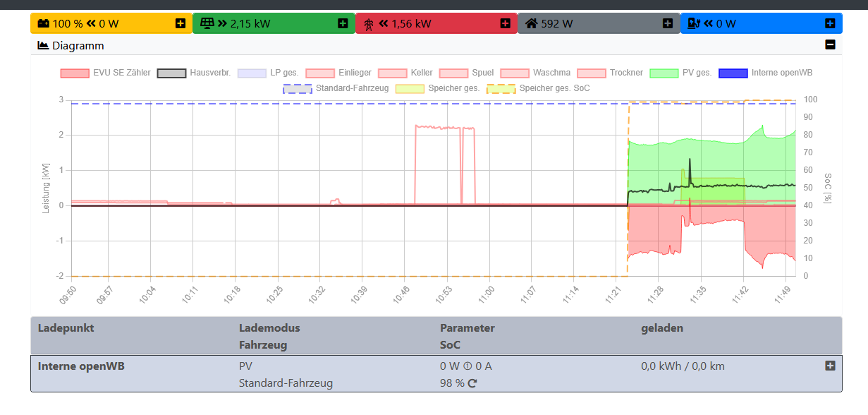This screenshot has height=415, width=868.
Task: Click the 100 % battery value
Action: point(68,23)
